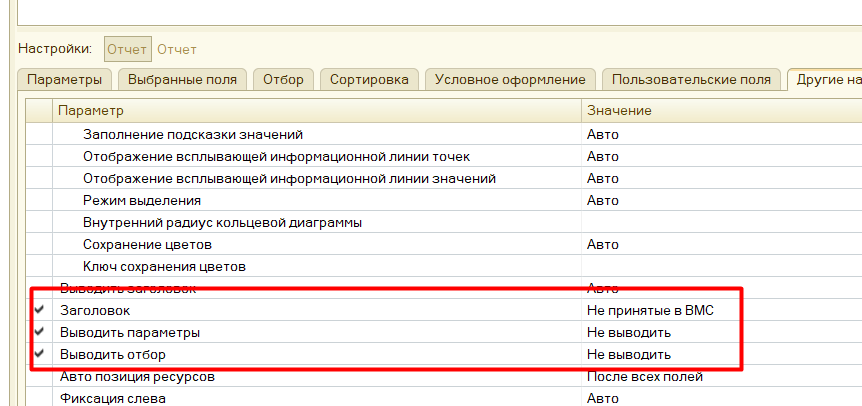The height and width of the screenshot is (406, 862).
Task: Uncheck the Выводить параметры checkbox
Action: coord(40,332)
